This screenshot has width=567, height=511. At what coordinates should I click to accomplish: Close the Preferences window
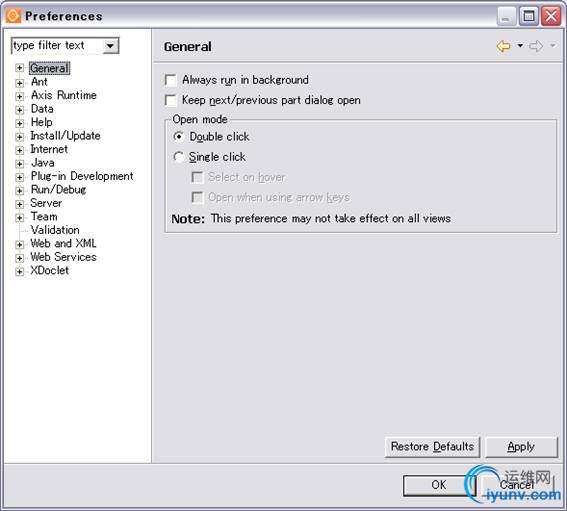551,16
